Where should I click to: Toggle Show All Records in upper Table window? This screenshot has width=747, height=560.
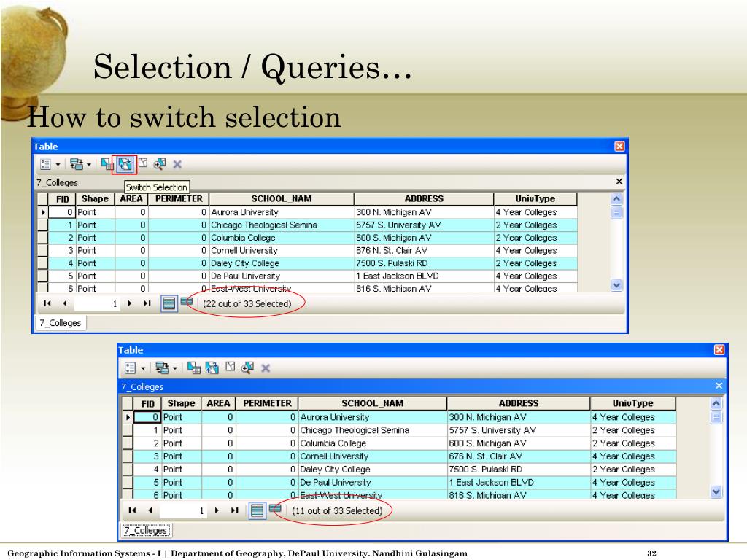tap(169, 303)
